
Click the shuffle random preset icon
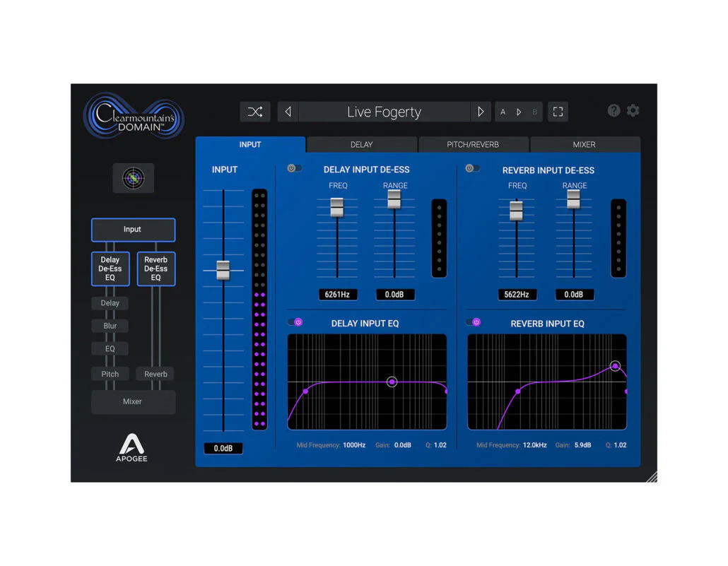tap(255, 112)
